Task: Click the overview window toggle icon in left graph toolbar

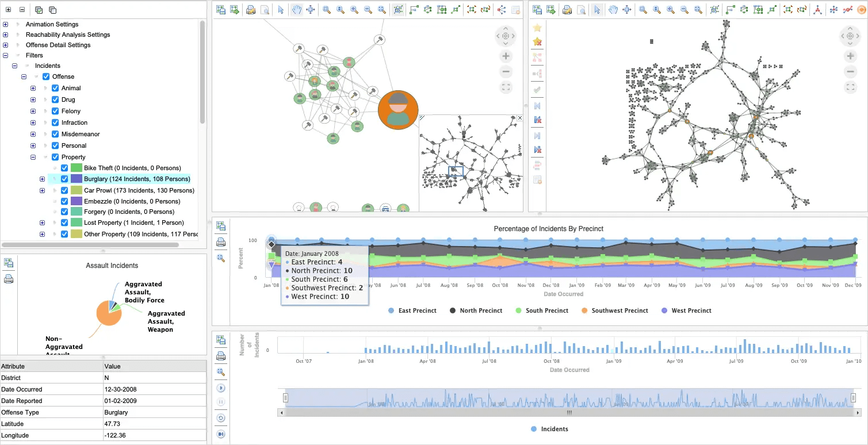Action: point(398,10)
